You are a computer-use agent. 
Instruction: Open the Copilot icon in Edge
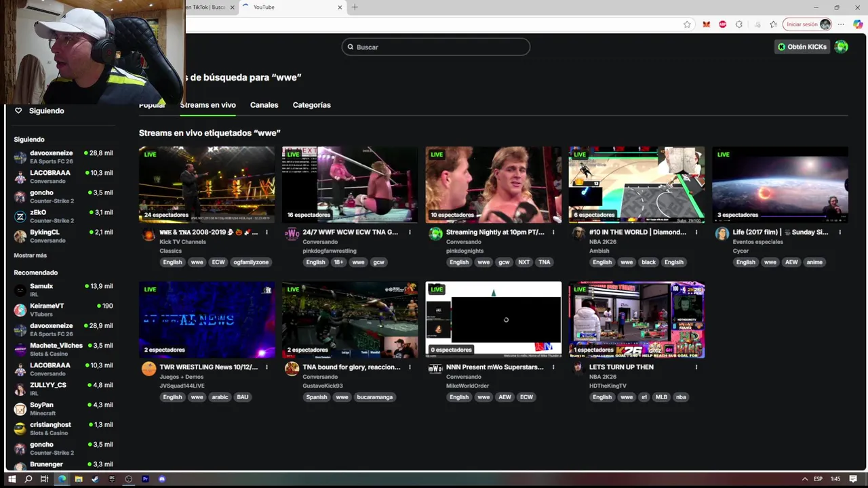(x=858, y=24)
